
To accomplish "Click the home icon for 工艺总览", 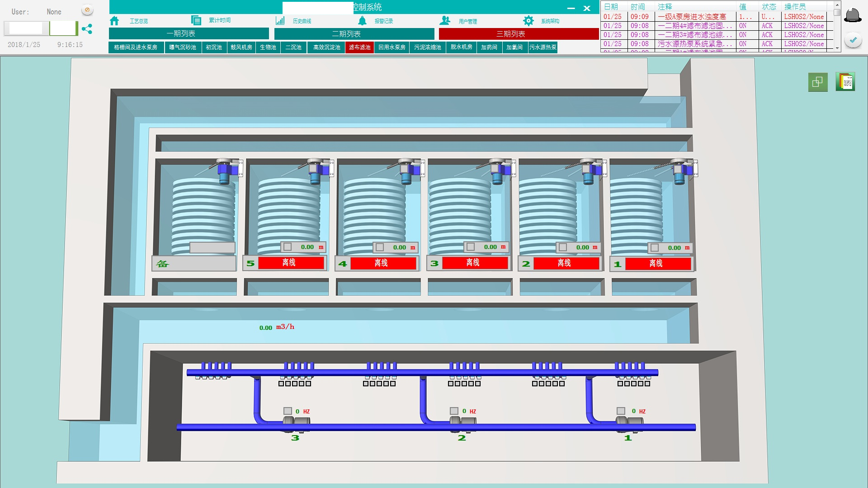I will click(x=114, y=21).
